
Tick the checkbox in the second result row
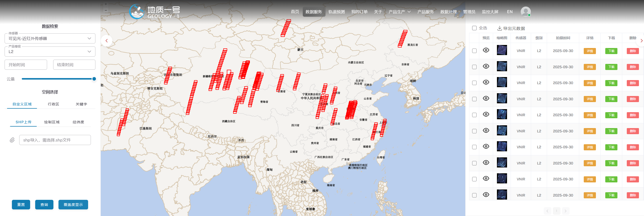click(474, 67)
